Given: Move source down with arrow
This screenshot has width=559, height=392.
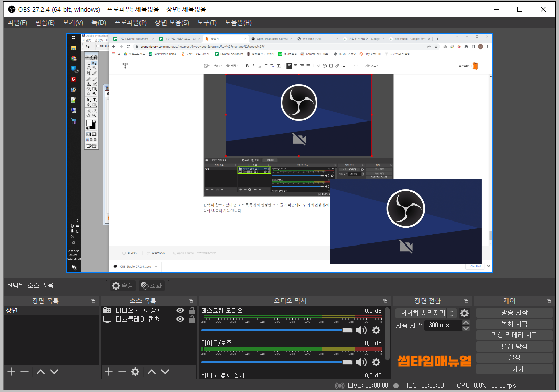Looking at the screenshot, I should pos(165,372).
